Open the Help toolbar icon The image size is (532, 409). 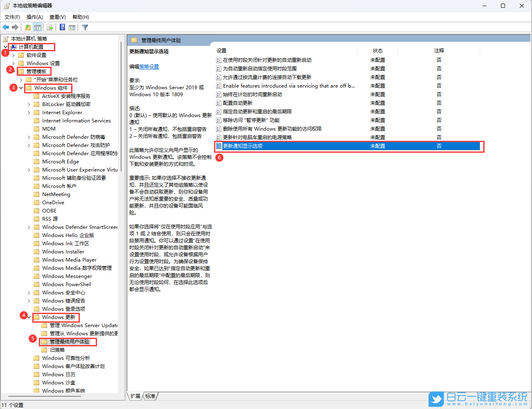click(62, 27)
